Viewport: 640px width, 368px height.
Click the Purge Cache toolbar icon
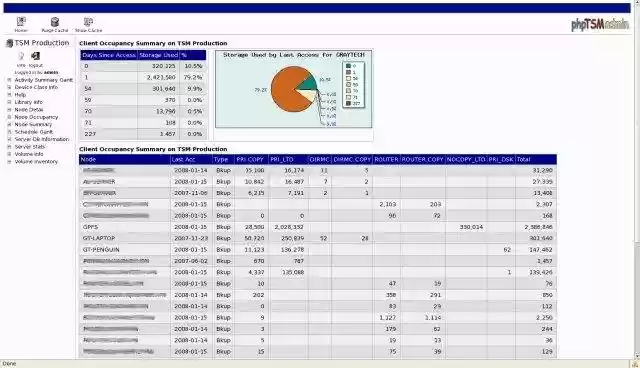click(x=55, y=22)
